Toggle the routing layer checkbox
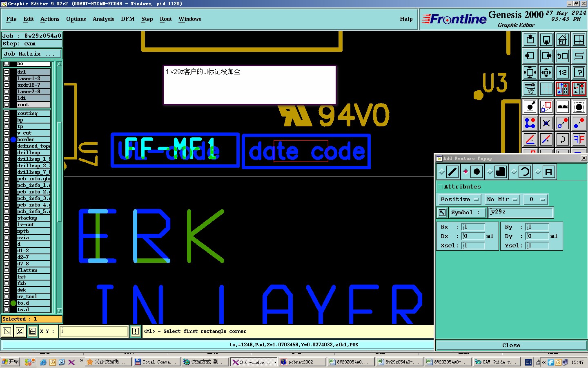Image resolution: width=588 pixels, height=368 pixels. [7, 113]
